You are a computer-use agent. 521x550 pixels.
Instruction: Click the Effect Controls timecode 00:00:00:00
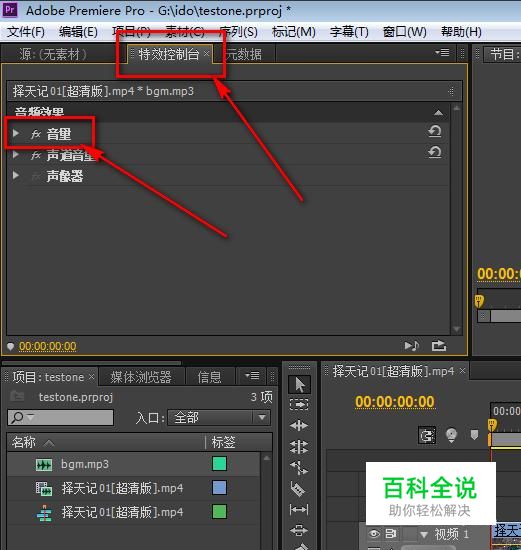click(x=47, y=347)
